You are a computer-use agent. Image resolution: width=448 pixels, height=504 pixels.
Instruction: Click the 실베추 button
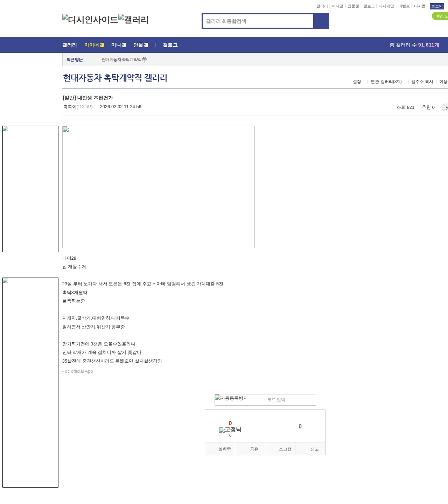click(x=220, y=449)
